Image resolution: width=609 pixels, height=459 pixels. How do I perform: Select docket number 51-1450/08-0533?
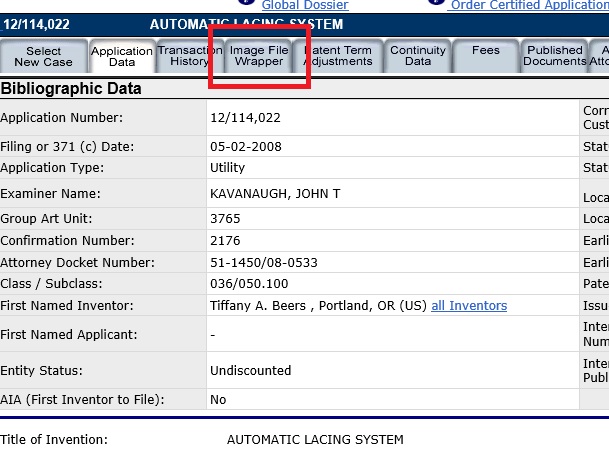click(x=264, y=263)
